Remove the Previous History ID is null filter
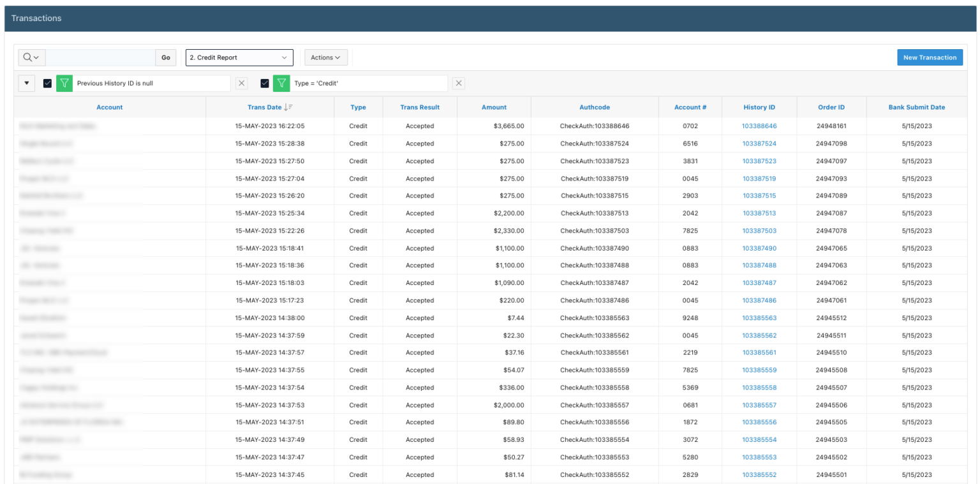The image size is (980, 484). pyautogui.click(x=241, y=83)
